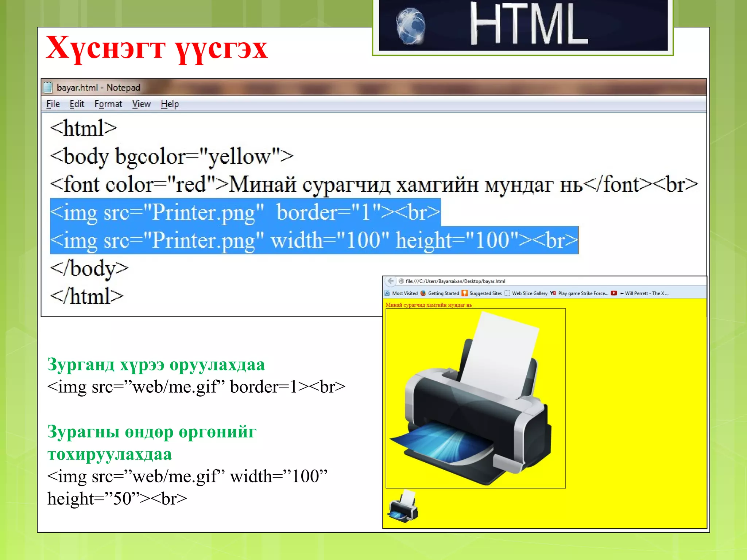Click the browser address field with bayar.html path

(x=455, y=281)
